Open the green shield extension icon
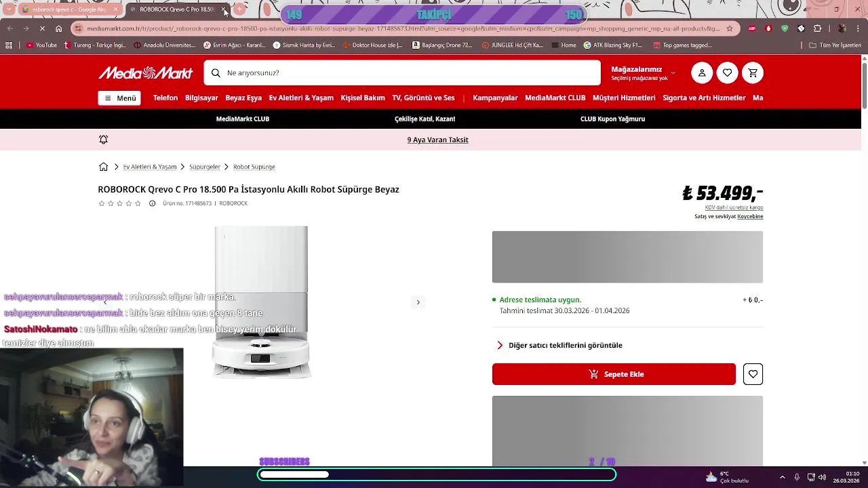This screenshot has height=488, width=868. [x=785, y=28]
